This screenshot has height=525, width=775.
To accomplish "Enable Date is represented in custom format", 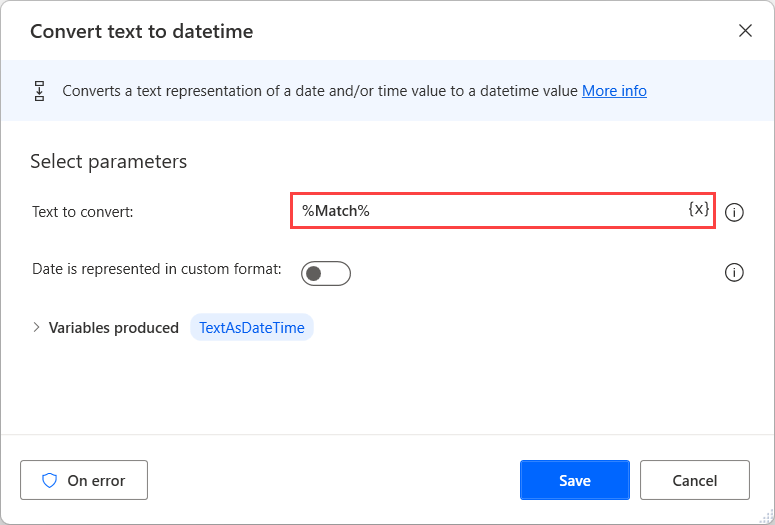I will coord(326,273).
